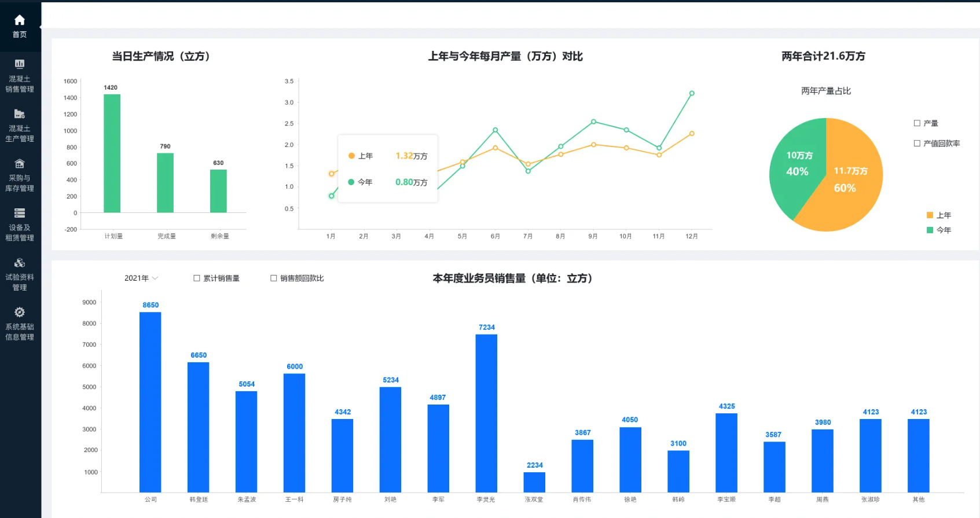Select the 张淑珍 4123 sales bar
Screen dimensions: 980x518
coord(871,455)
